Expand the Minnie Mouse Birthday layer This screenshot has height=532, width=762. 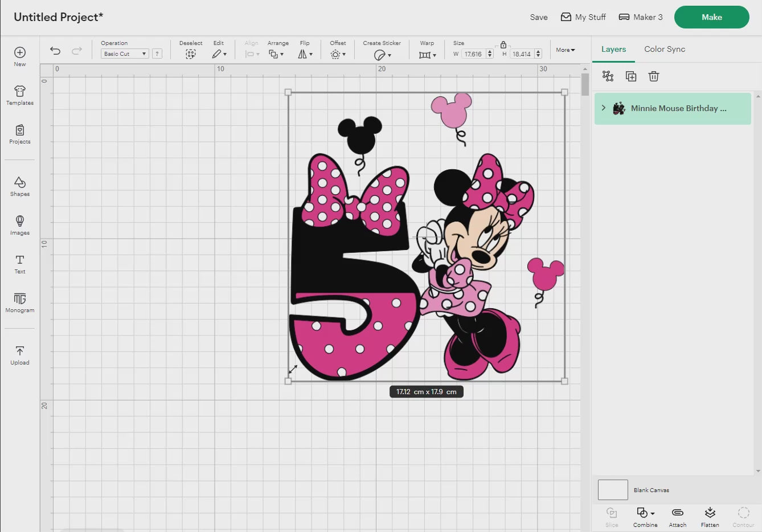click(604, 108)
